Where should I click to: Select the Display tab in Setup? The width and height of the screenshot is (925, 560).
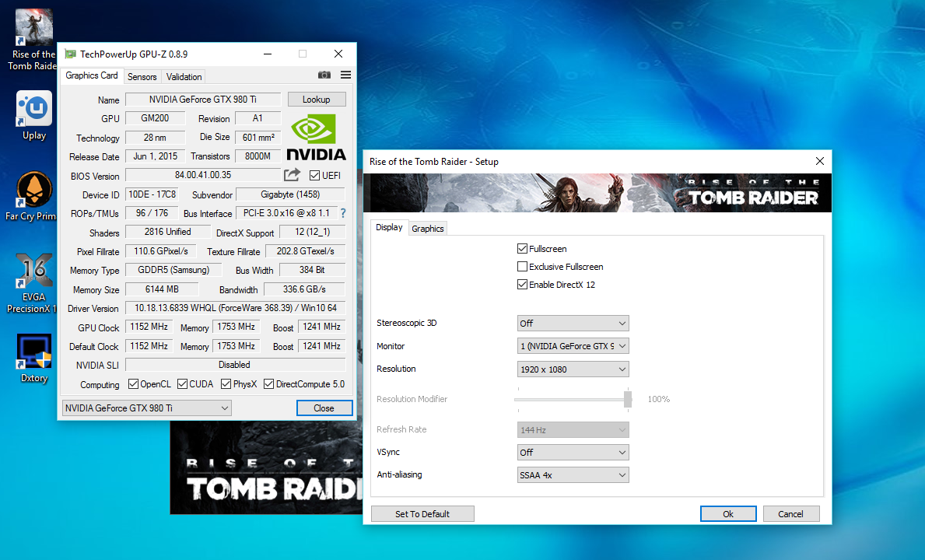pyautogui.click(x=389, y=228)
